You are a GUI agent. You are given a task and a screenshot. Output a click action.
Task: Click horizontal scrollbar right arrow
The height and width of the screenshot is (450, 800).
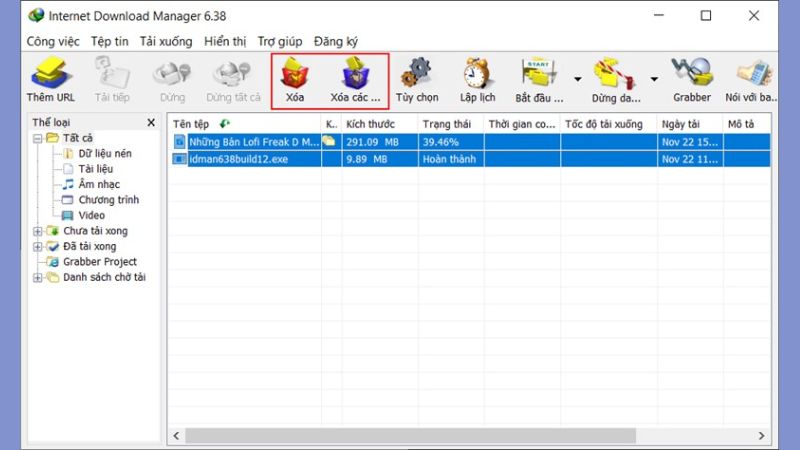[x=763, y=436]
